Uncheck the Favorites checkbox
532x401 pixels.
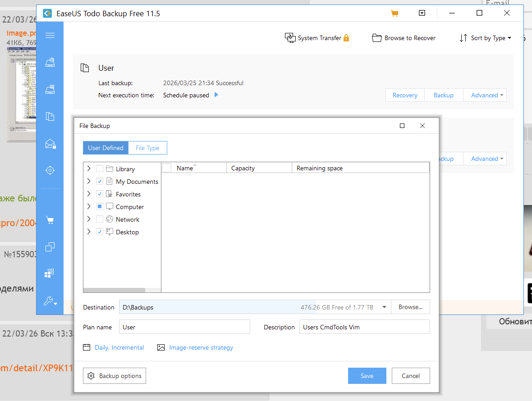(x=99, y=194)
